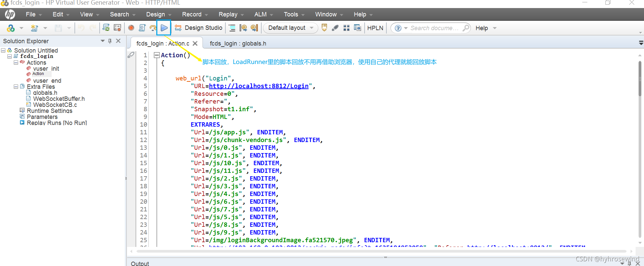Click the HPLN toolbar button
The height and width of the screenshot is (266, 644).
(x=375, y=28)
